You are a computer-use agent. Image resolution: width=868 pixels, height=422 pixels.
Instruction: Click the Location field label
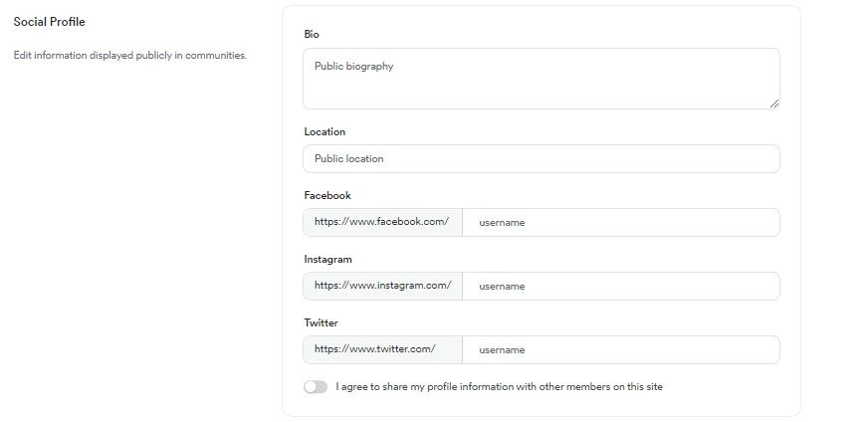[x=325, y=131]
